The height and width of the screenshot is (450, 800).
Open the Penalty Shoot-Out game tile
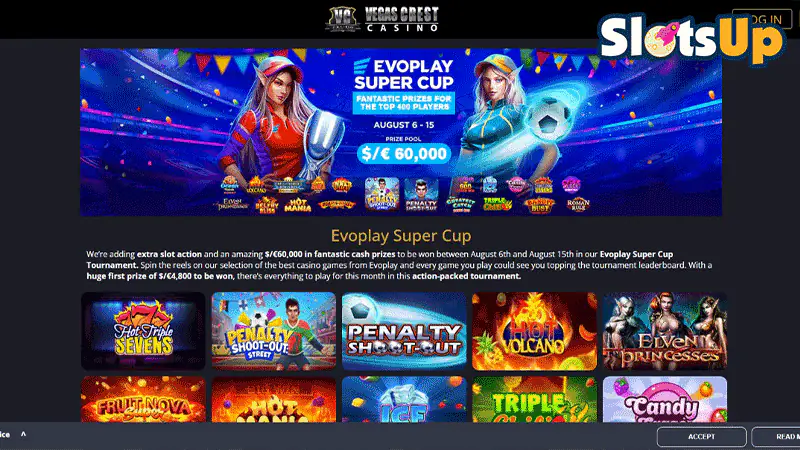tap(404, 331)
